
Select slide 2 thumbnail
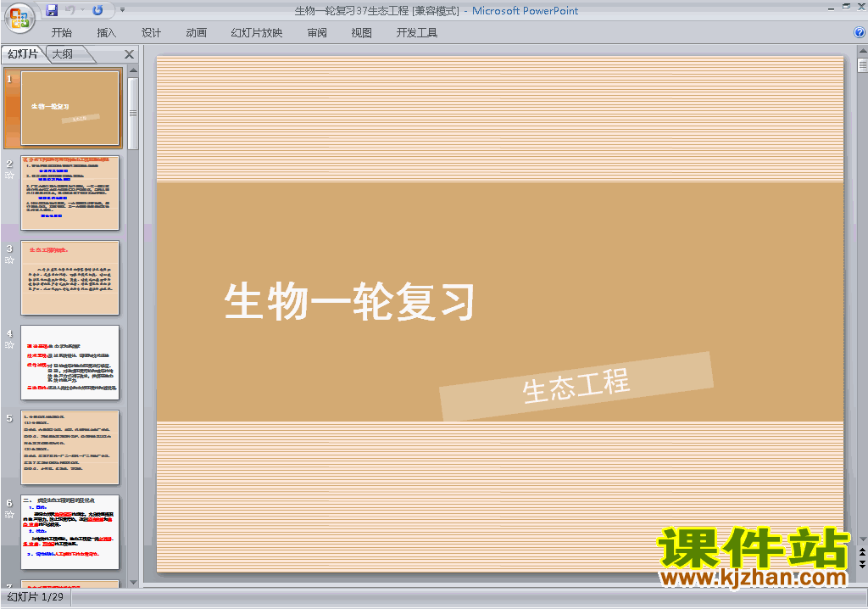point(70,193)
